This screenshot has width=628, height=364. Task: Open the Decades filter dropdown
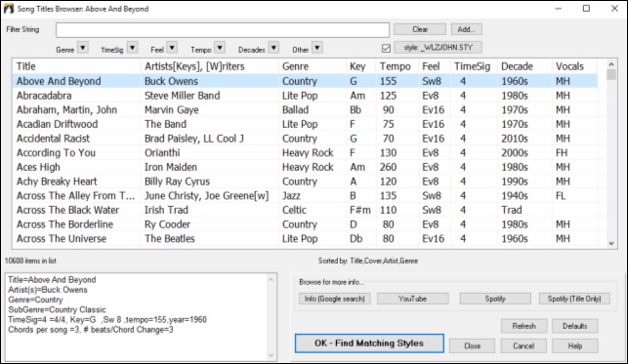[273, 48]
